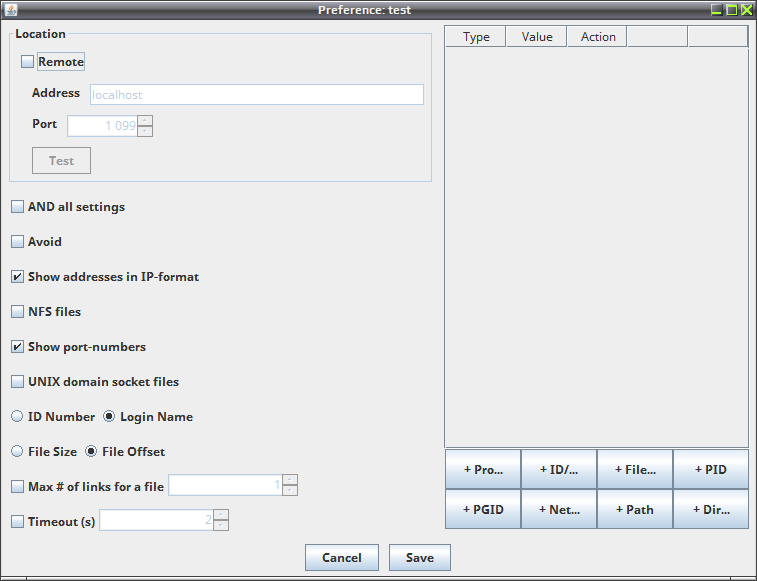
Task: Increase the Timeout spinner value
Action: [x=221, y=515]
